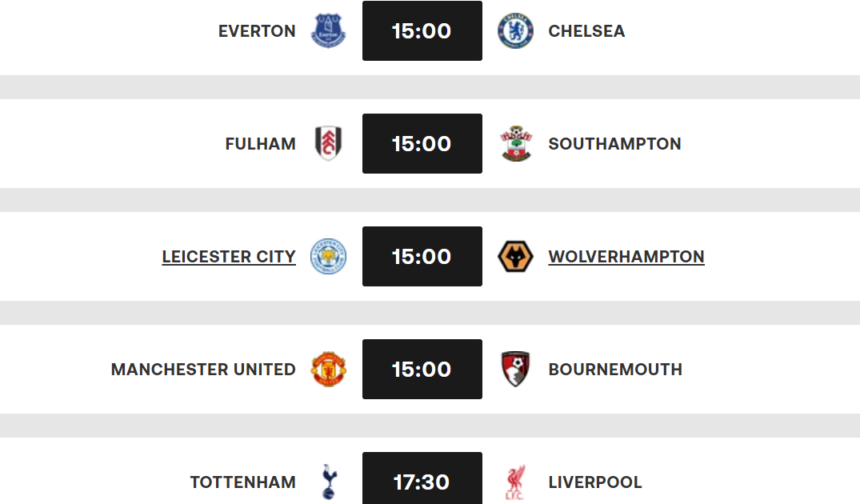This screenshot has width=860, height=504.
Task: Click the Bournemouth club badge
Action: pyautogui.click(x=515, y=370)
